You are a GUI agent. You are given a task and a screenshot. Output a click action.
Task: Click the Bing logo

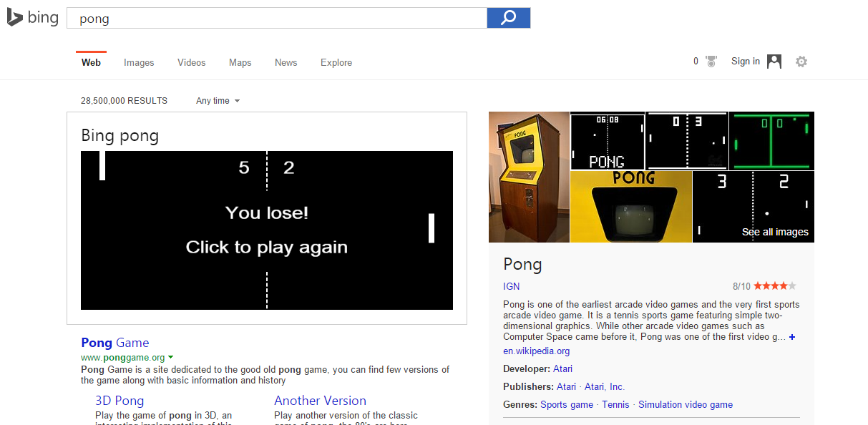[33, 18]
